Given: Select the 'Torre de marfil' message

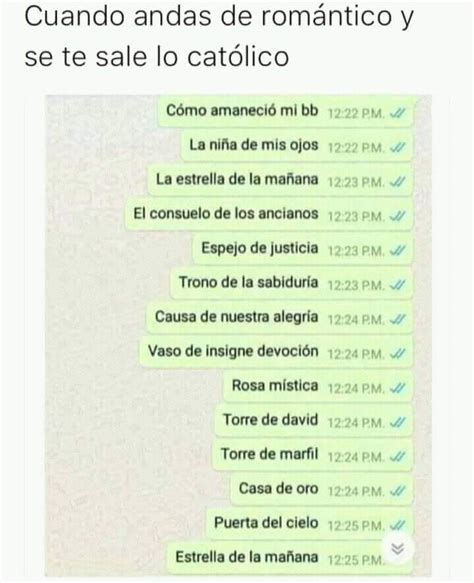Looking at the screenshot, I should coord(312,455).
